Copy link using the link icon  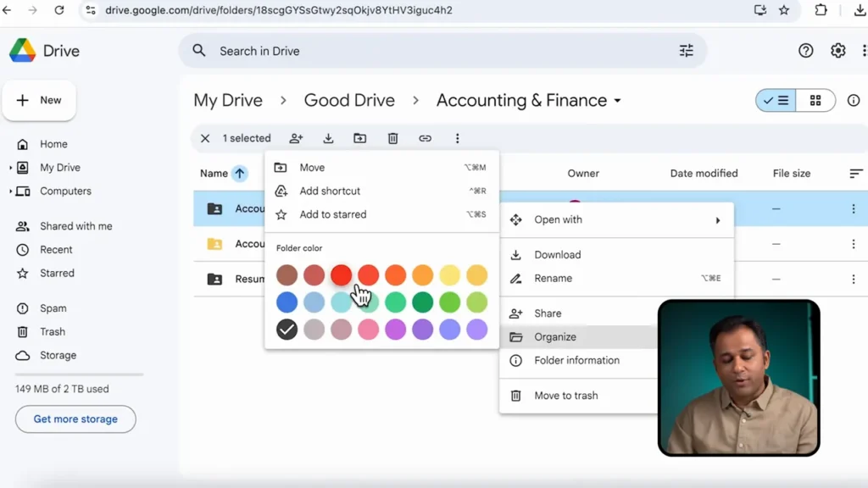coord(425,138)
